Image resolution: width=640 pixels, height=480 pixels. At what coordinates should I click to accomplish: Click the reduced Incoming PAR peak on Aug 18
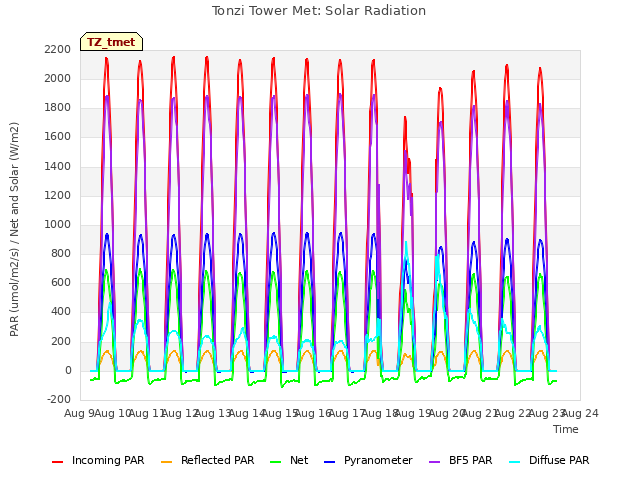pyautogui.click(x=405, y=118)
